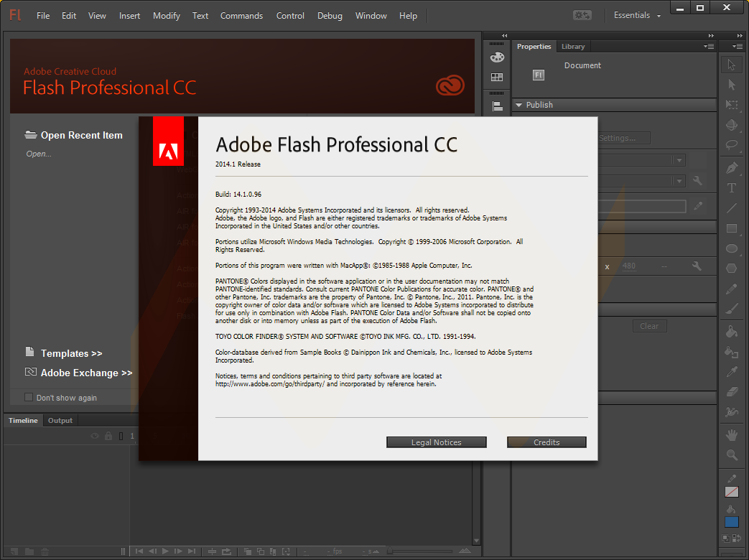
Task: Switch to the Timeline tab
Action: (23, 420)
